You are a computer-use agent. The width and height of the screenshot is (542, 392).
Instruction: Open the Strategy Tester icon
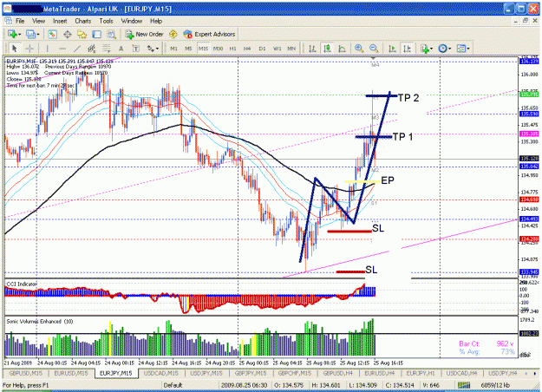coord(111,34)
